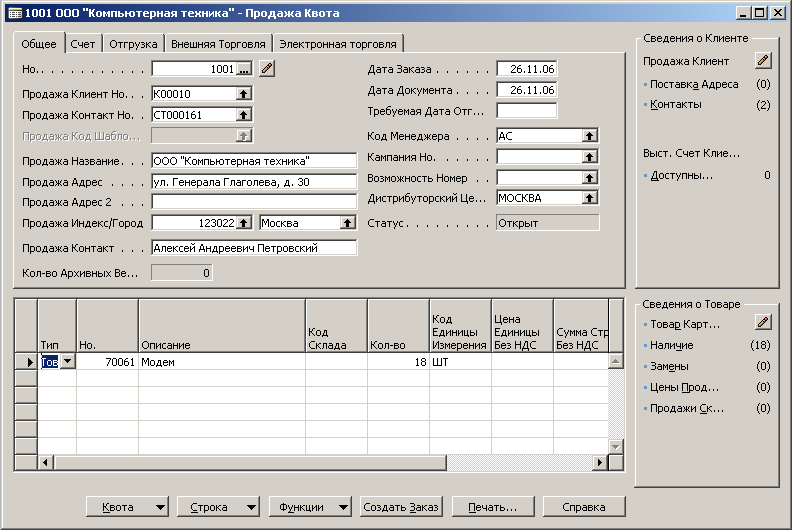Open the Функции menu button

click(310, 507)
